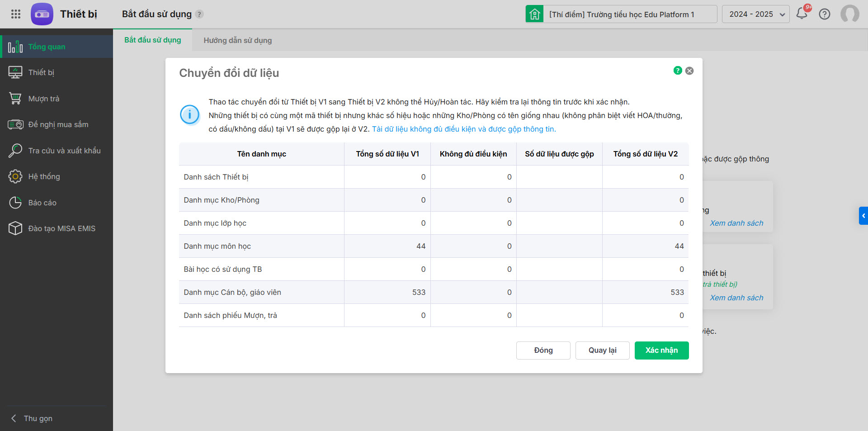Image resolution: width=868 pixels, height=431 pixels.
Task: Click the Đóng button
Action: coord(543,350)
